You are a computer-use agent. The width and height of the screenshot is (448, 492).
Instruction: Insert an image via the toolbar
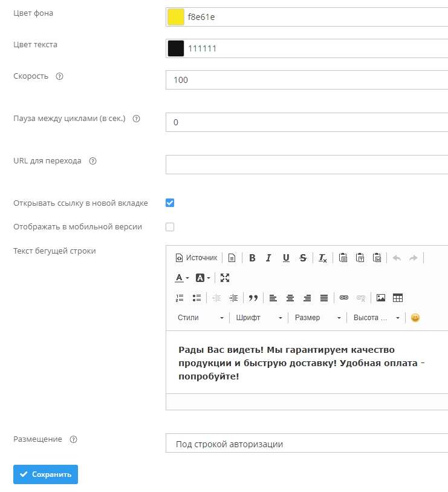click(381, 298)
